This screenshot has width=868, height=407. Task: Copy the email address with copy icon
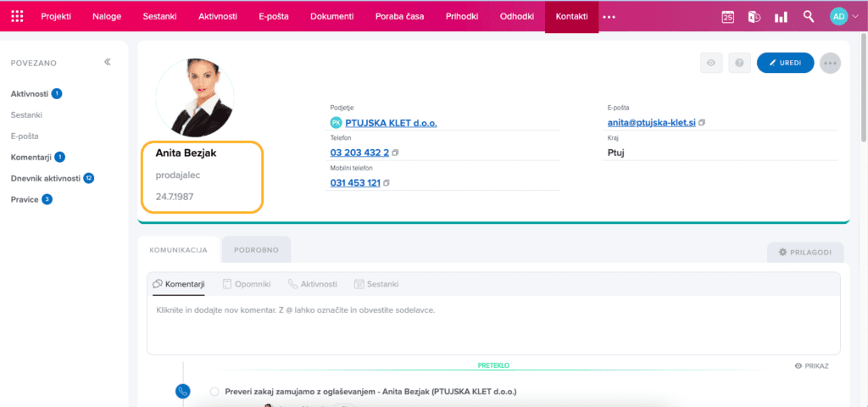click(702, 123)
